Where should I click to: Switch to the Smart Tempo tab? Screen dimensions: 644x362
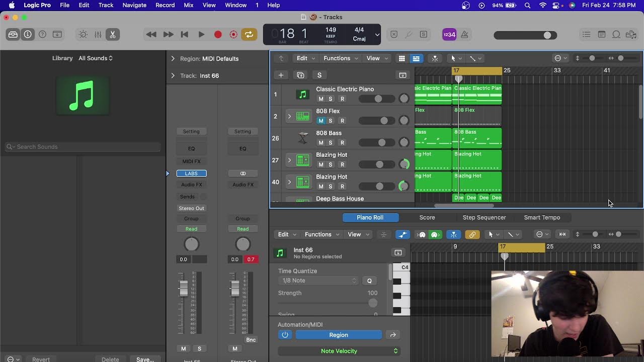542,218
